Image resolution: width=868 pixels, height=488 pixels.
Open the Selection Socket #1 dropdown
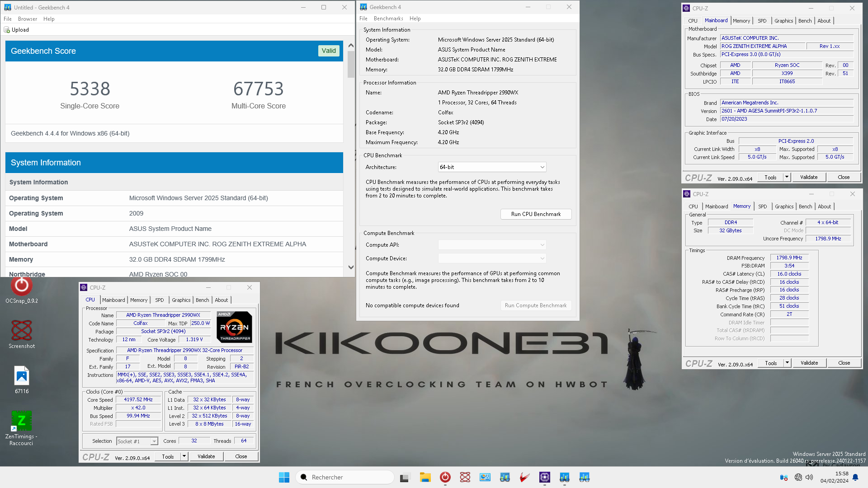[x=137, y=441]
